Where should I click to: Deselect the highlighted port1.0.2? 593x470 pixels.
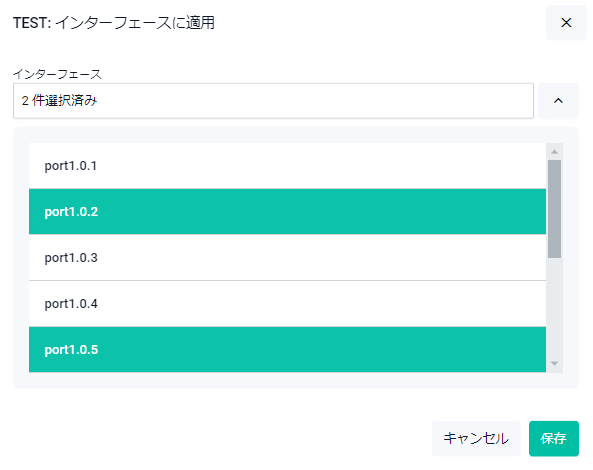[287, 211]
